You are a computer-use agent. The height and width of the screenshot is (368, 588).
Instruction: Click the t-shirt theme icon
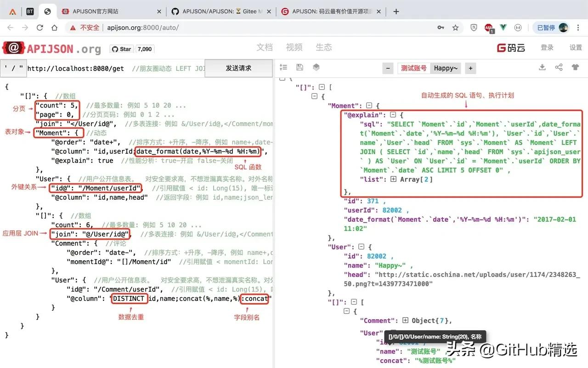click(575, 67)
